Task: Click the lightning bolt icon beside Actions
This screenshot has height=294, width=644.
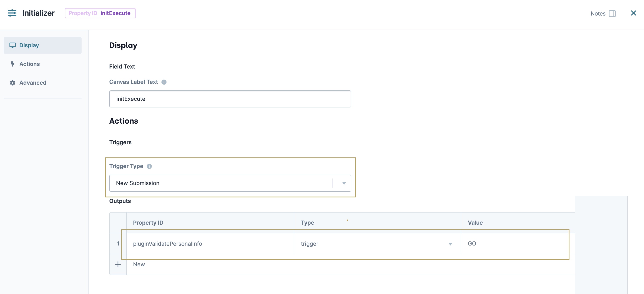Action: point(13,64)
